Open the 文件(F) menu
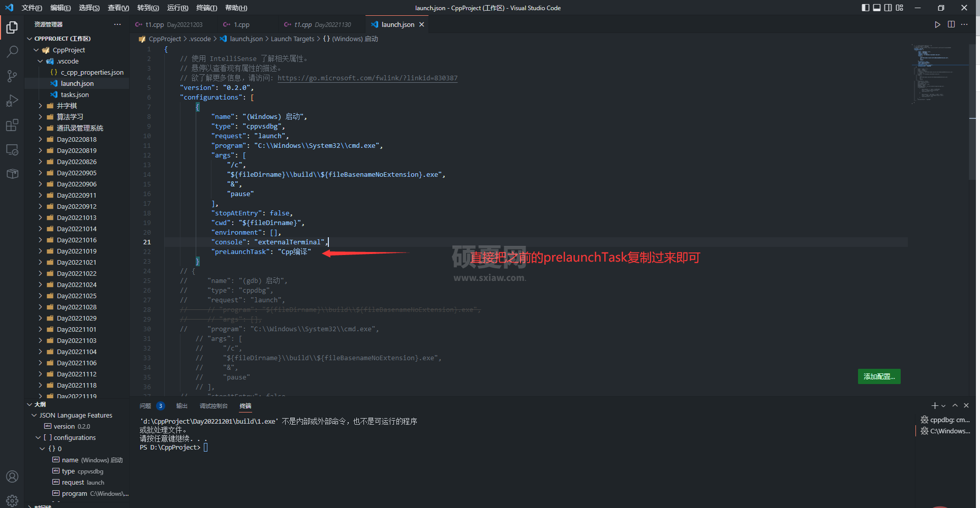Screen dimensions: 980x508 pos(32,8)
